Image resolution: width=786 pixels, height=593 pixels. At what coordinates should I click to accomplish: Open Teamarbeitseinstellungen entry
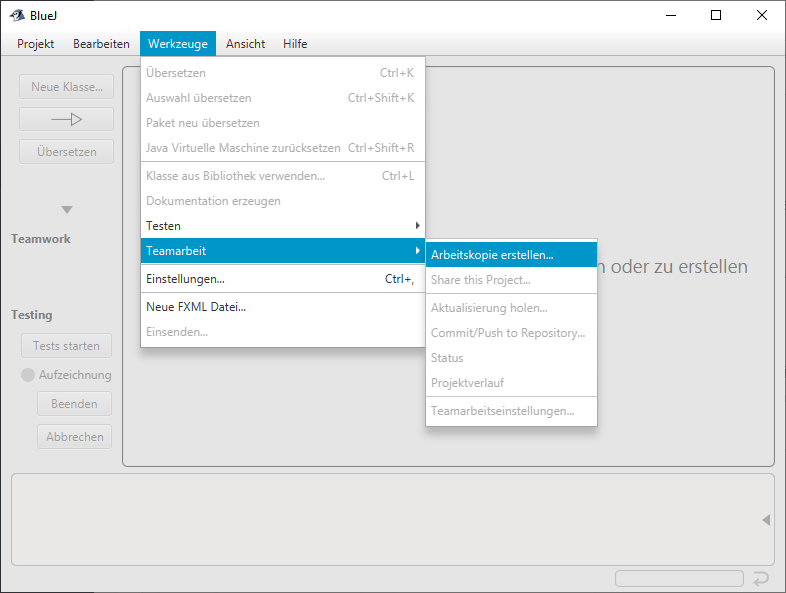[x=511, y=411]
